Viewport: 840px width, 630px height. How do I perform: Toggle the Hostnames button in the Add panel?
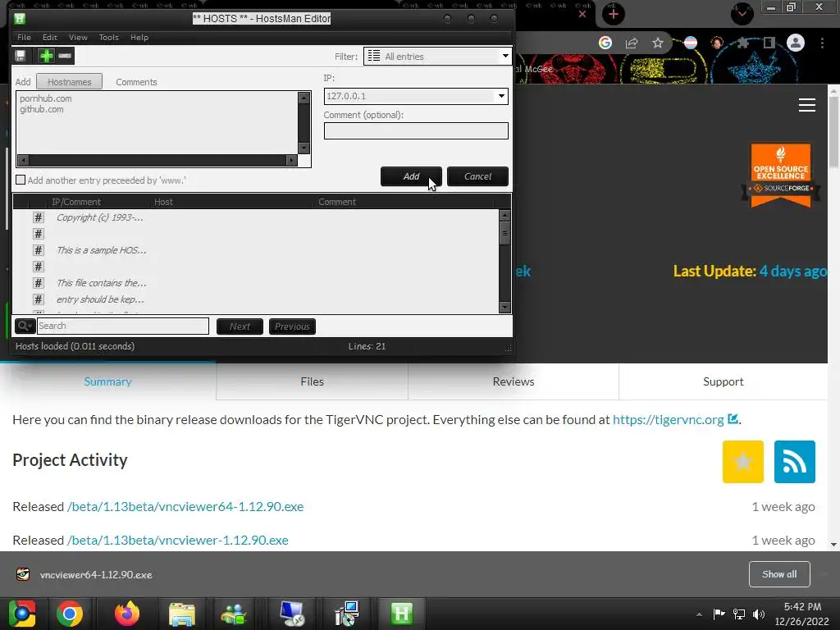point(69,82)
